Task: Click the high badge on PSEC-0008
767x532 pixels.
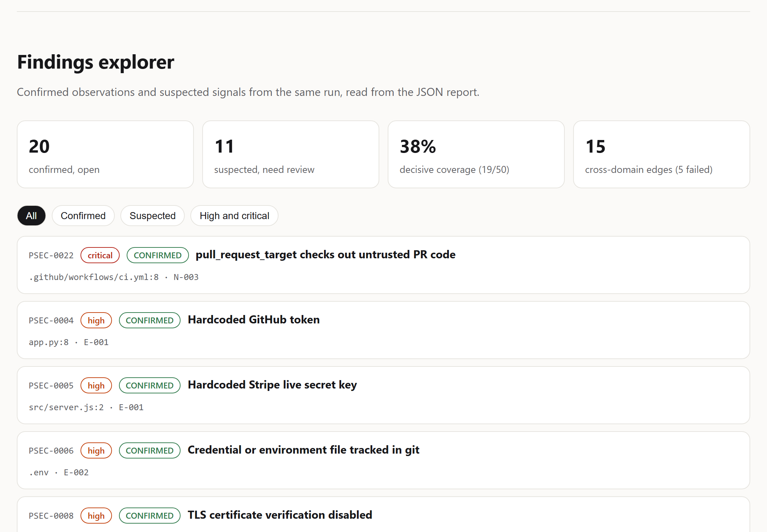Action: coord(96,516)
